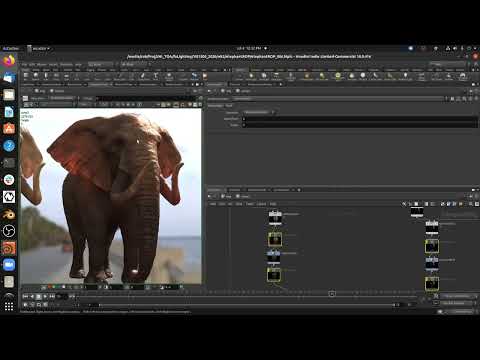Click the second long parameter text field
Image resolution: width=480 pixels, height=360 pixels.
[360, 125]
